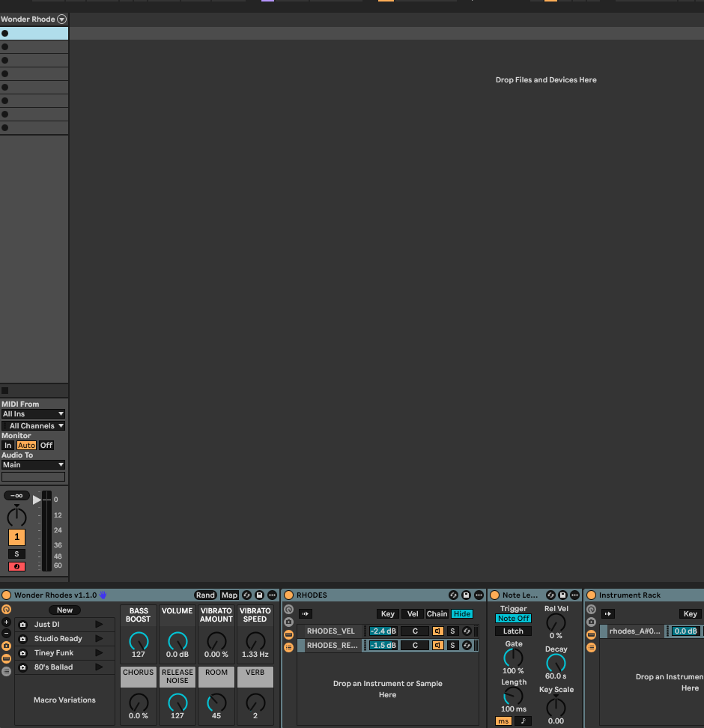
Task: Toggle Wonder Rhodes devices view list icon
Action: [x=7, y=671]
